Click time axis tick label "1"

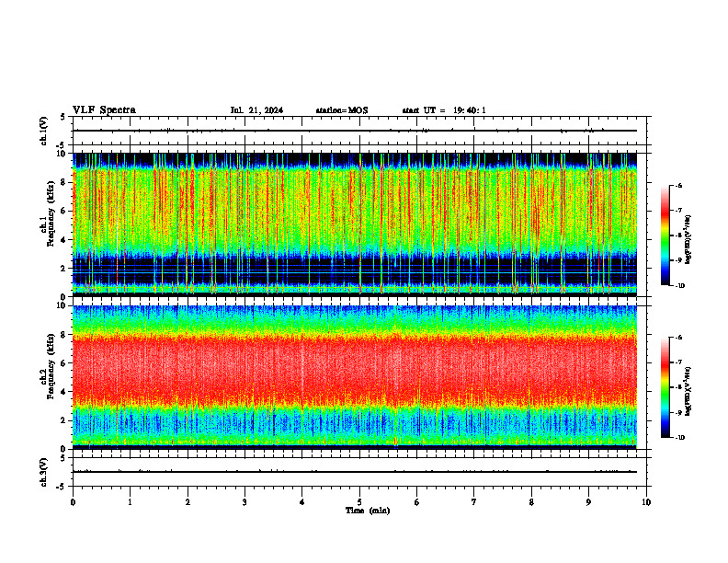130,502
